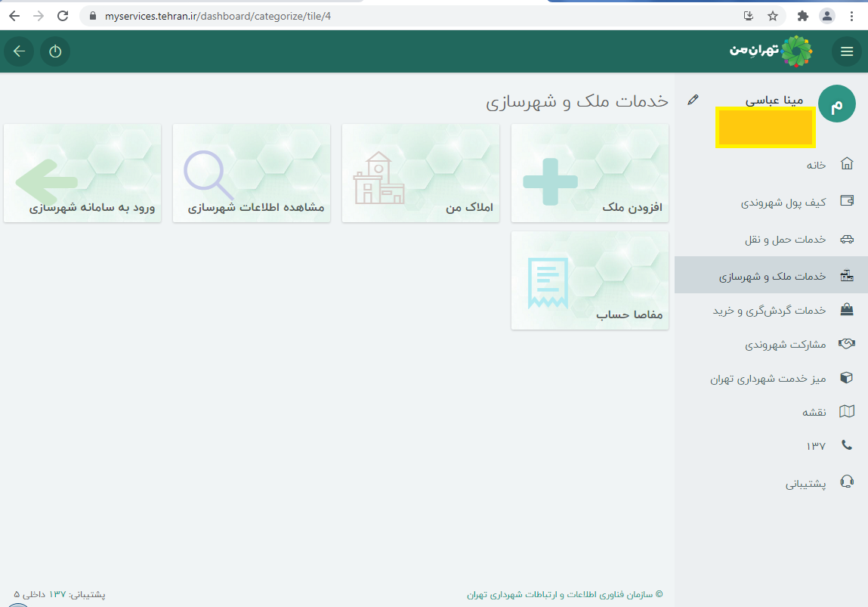The height and width of the screenshot is (607, 868).
Task: Click the back arrow in green header
Action: (x=19, y=51)
